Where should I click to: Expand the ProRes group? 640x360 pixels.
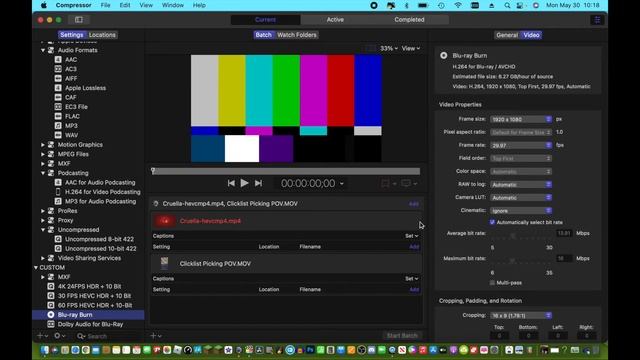click(x=43, y=211)
